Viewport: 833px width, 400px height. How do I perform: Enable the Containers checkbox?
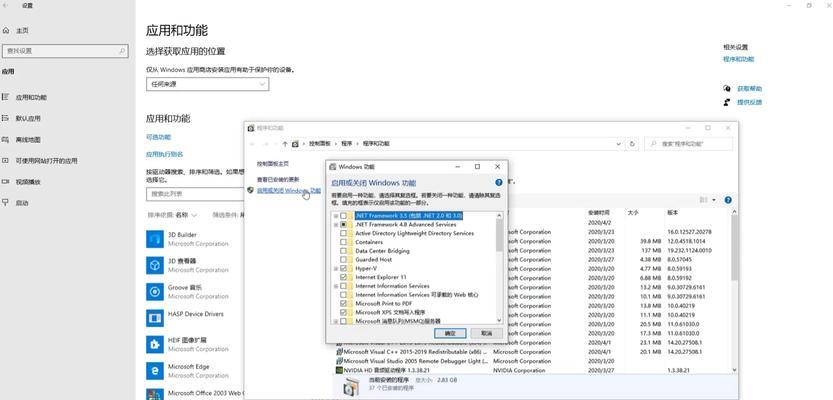pyautogui.click(x=344, y=242)
